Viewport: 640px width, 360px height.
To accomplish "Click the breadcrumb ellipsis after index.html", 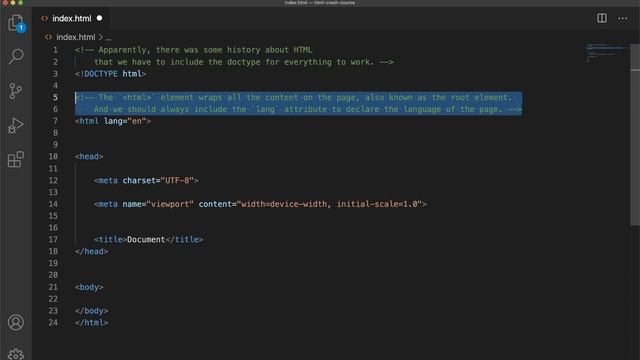I will [x=109, y=38].
